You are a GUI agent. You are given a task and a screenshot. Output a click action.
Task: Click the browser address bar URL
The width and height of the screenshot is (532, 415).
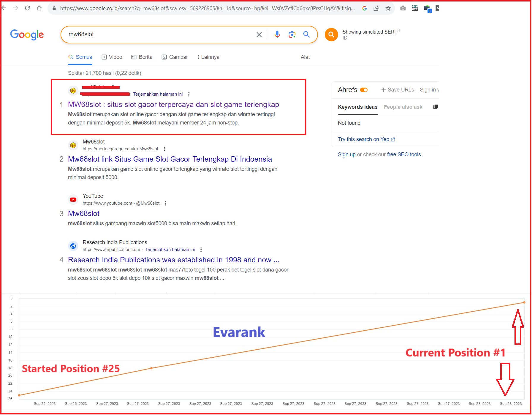[x=207, y=8]
